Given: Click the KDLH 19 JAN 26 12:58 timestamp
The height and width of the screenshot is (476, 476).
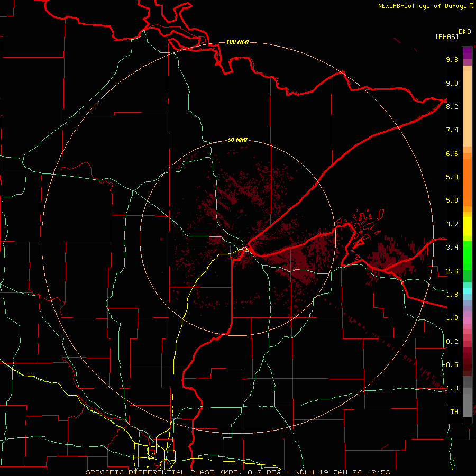Looking at the screenshot, I should (342, 472).
